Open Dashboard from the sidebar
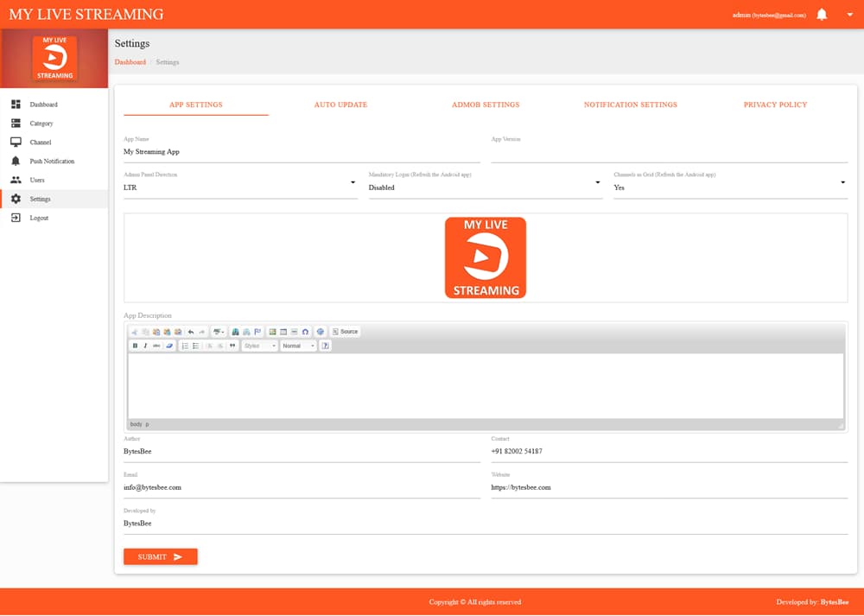Image resolution: width=864 pixels, height=616 pixels. coord(43,105)
